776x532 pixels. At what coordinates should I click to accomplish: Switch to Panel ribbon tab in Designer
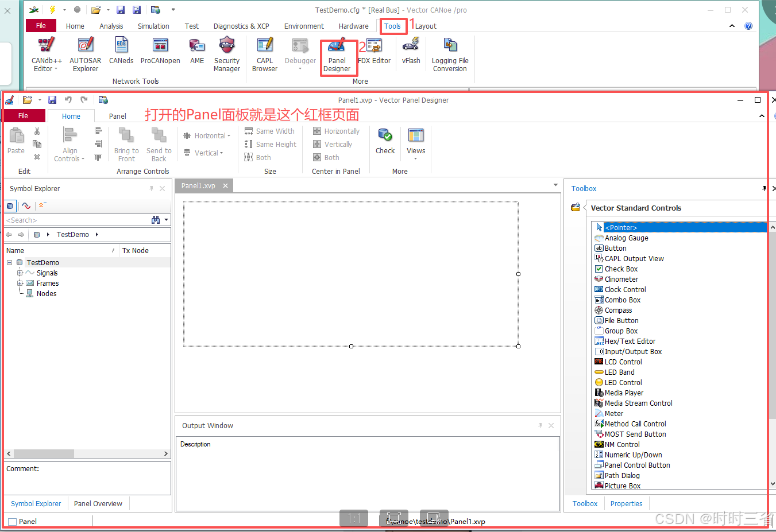coord(118,116)
